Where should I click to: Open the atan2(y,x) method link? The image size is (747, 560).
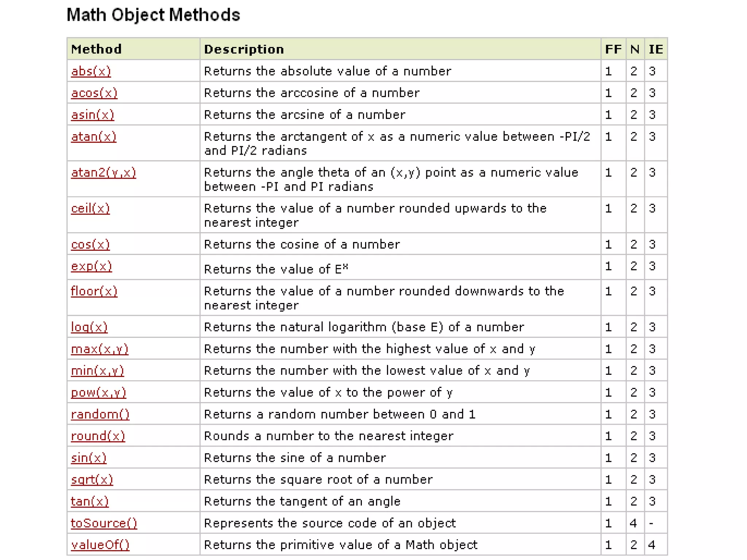point(103,172)
